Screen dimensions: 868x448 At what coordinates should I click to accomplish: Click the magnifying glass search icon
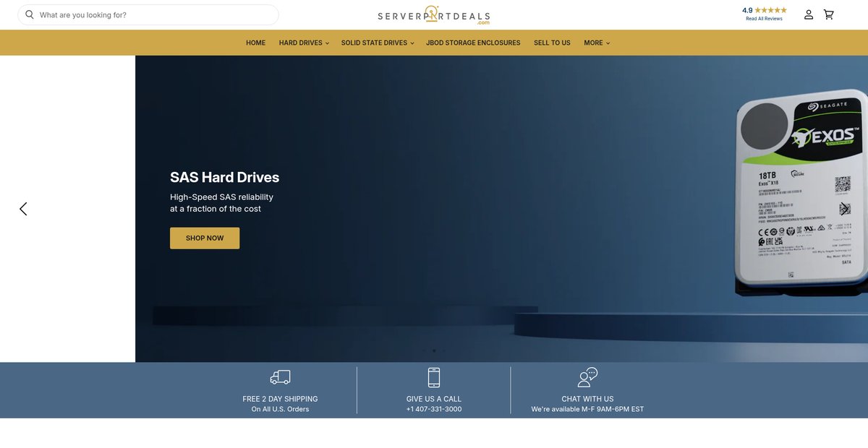point(30,14)
